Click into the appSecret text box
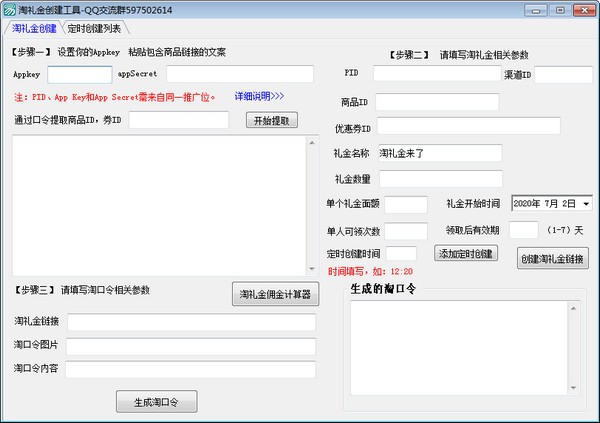 click(240, 74)
